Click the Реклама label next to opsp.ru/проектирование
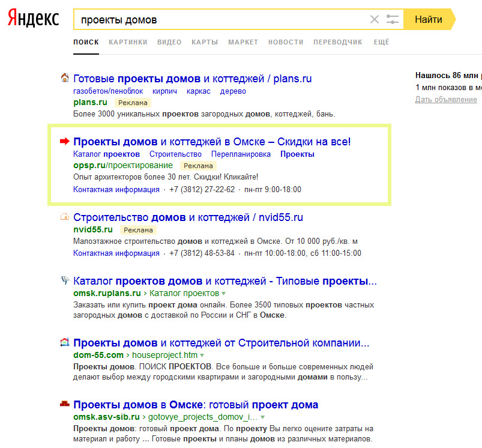 198,166
